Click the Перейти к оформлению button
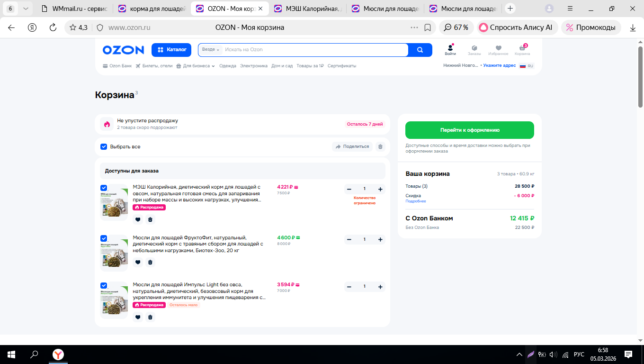This screenshot has width=644, height=364. (x=470, y=130)
